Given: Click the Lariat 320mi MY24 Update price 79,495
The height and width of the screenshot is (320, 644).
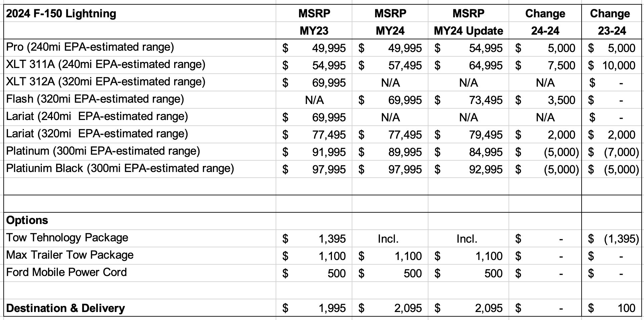Looking at the screenshot, I should tap(486, 135).
